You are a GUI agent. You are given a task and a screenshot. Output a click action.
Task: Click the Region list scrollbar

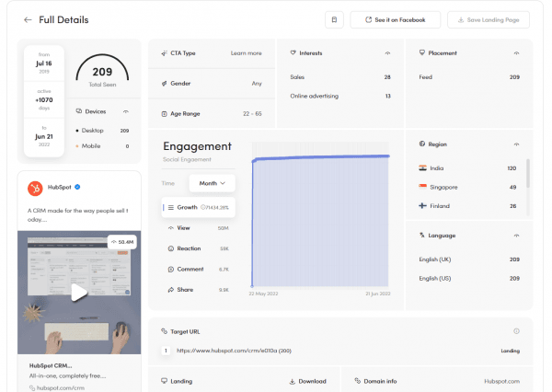click(x=528, y=174)
